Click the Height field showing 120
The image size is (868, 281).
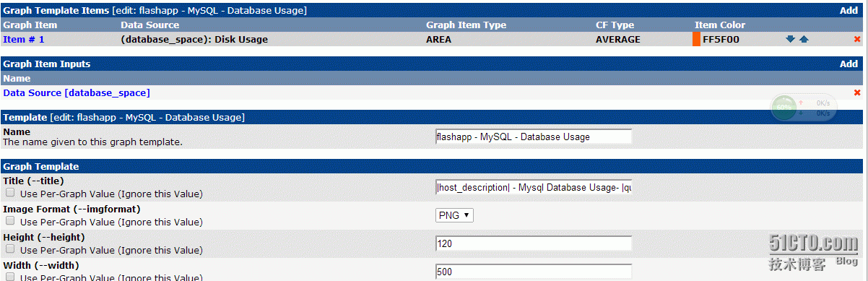534,243
